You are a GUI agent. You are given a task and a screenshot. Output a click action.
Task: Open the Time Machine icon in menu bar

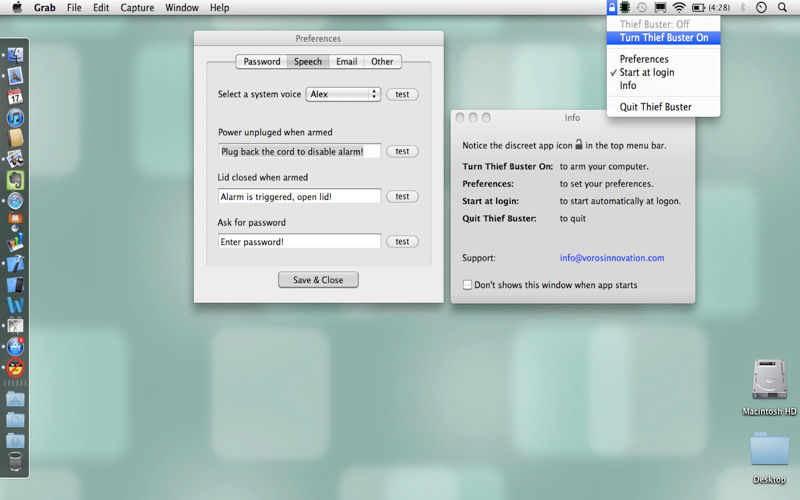coord(642,7)
